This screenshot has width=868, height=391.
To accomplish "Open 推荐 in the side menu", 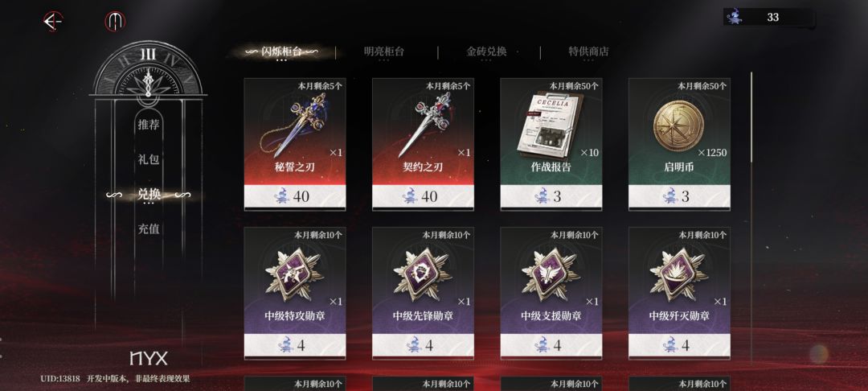I will point(149,125).
